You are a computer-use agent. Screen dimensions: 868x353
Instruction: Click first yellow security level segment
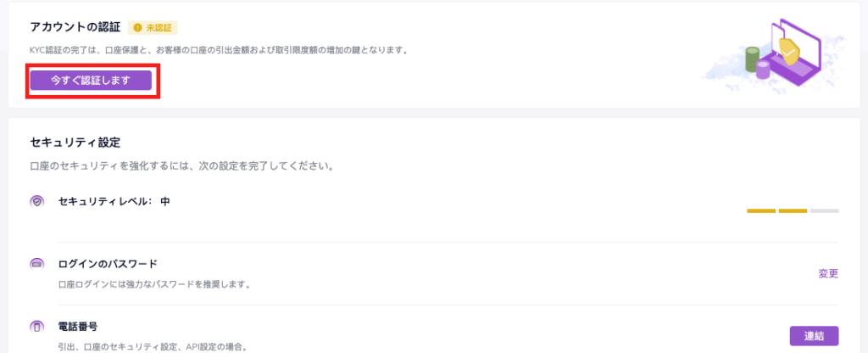click(x=761, y=210)
